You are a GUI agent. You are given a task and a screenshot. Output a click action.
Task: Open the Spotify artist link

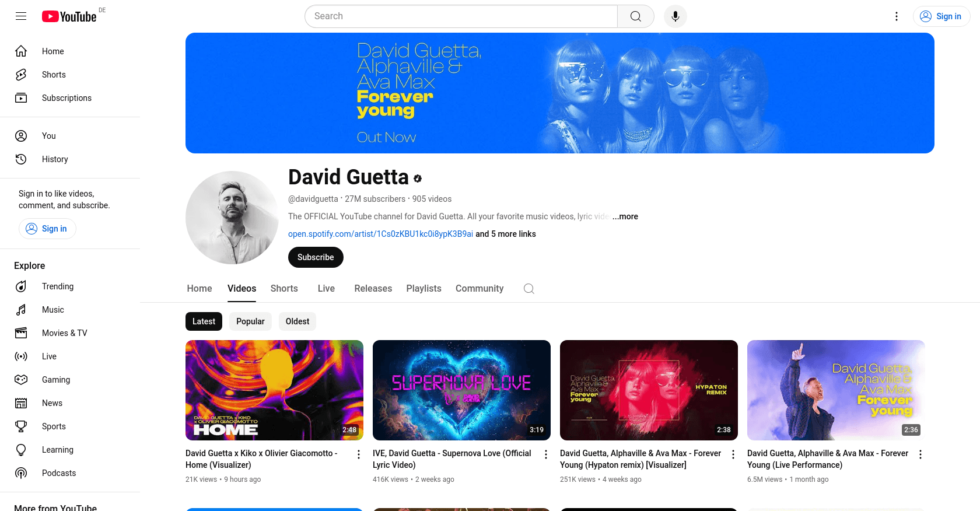coord(380,234)
